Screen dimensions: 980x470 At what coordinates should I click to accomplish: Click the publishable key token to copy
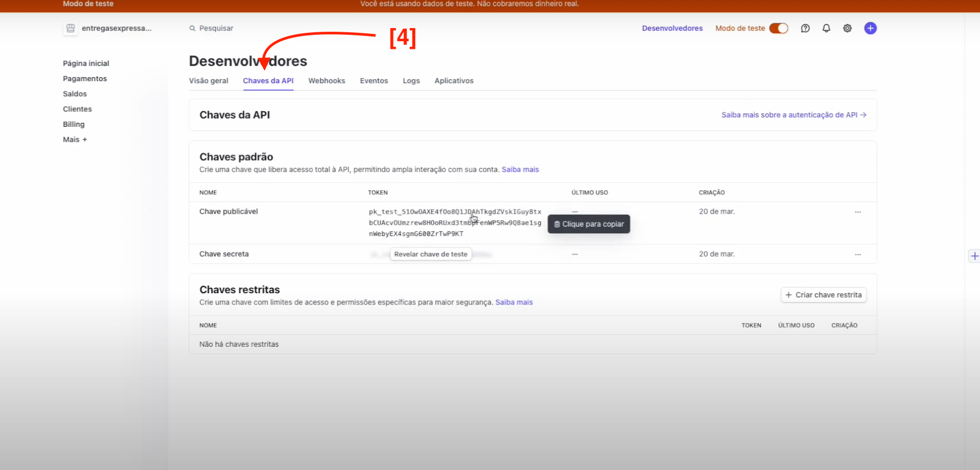pyautogui.click(x=455, y=223)
